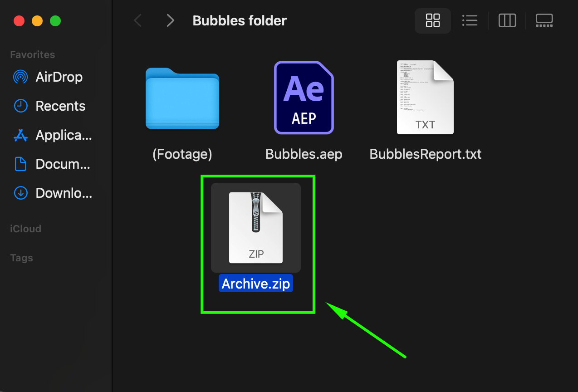The height and width of the screenshot is (392, 578).
Task: Open Documents in the sidebar
Action: click(63, 164)
